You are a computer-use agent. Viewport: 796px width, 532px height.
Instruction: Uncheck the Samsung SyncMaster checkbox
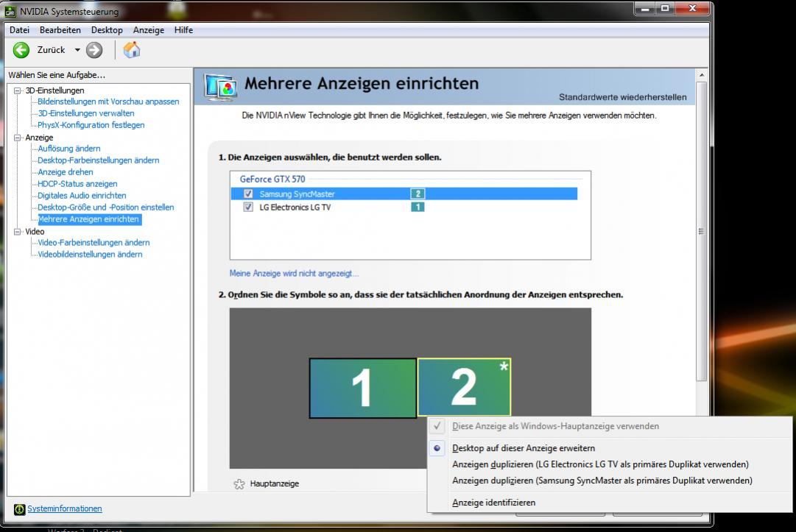pos(248,194)
